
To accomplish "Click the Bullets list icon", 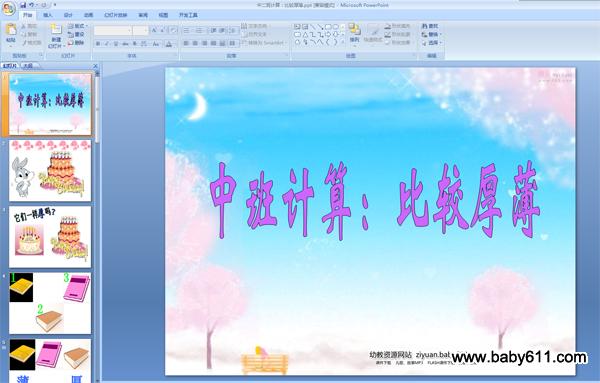I will [x=187, y=30].
